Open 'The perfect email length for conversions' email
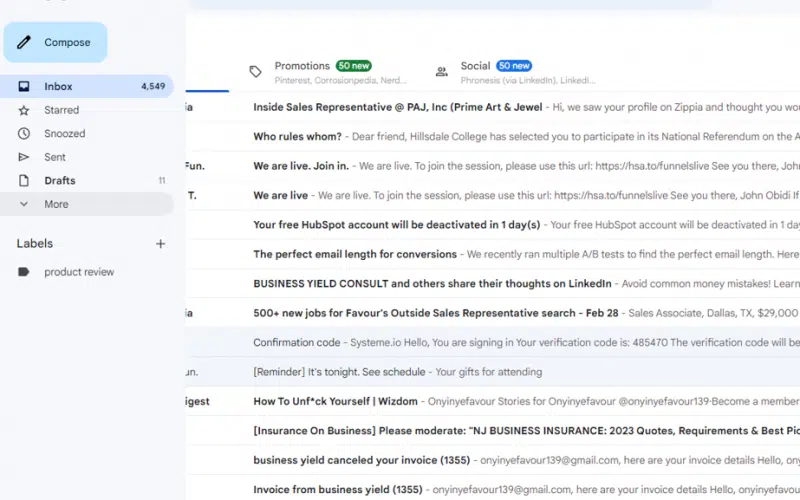The height and width of the screenshot is (500, 800). pyautogui.click(x=355, y=254)
